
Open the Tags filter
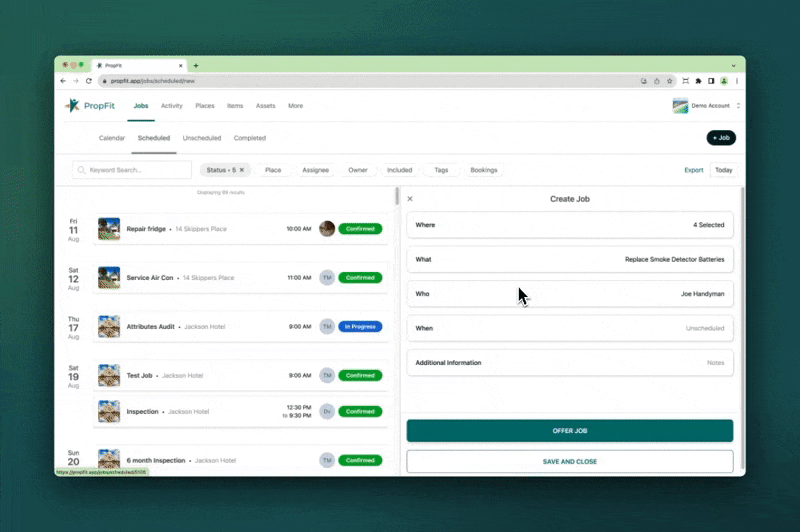(x=441, y=170)
